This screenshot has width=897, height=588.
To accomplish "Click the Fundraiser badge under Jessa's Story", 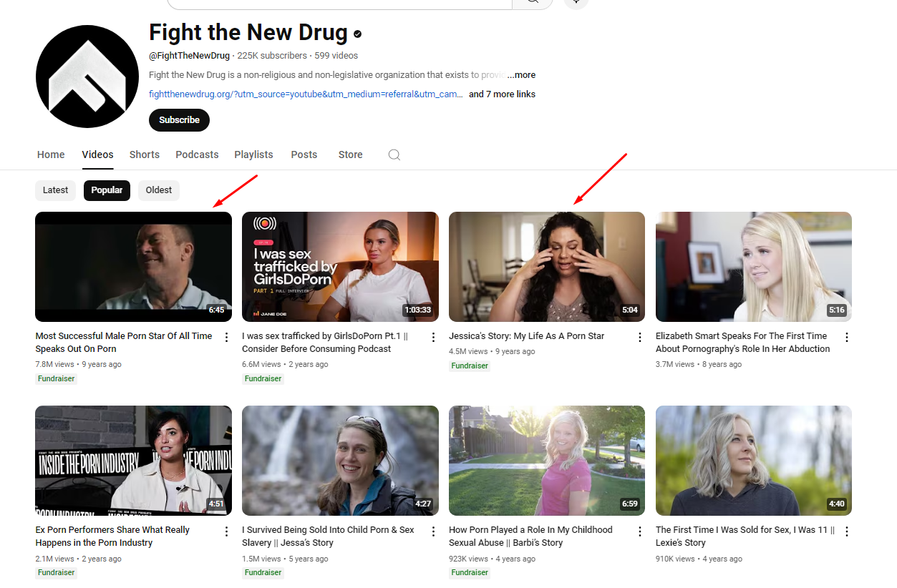I will pos(263,573).
